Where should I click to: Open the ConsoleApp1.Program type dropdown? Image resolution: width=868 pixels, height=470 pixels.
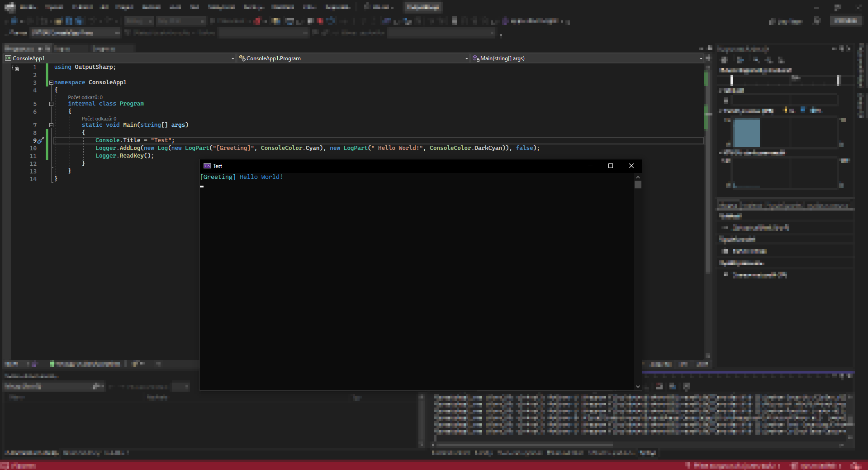coord(354,58)
